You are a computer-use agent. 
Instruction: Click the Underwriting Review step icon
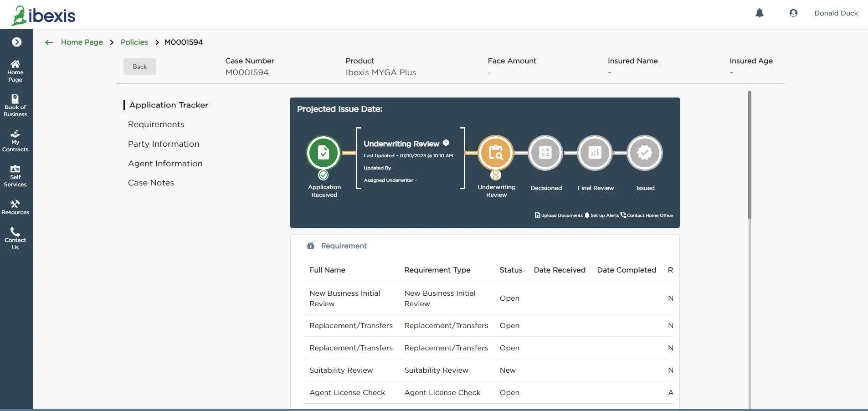(496, 153)
